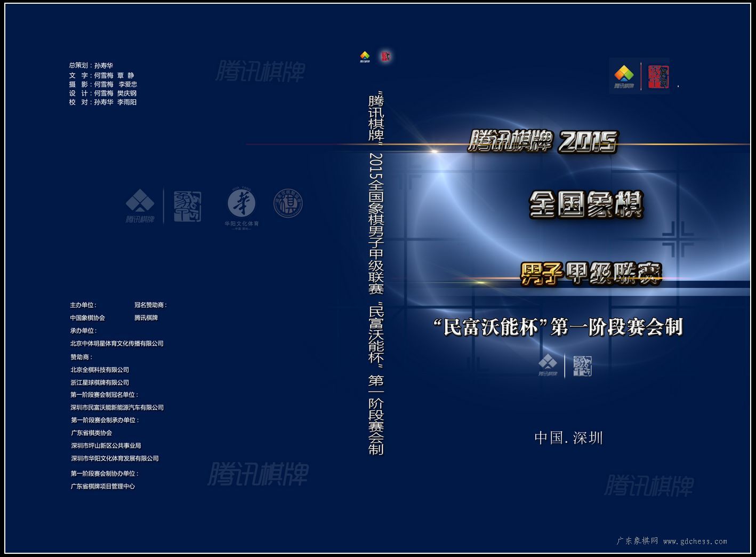The height and width of the screenshot is (557, 756).
Task: Click the credit line '总策划：孙寿华'
Action: pyautogui.click(x=91, y=66)
